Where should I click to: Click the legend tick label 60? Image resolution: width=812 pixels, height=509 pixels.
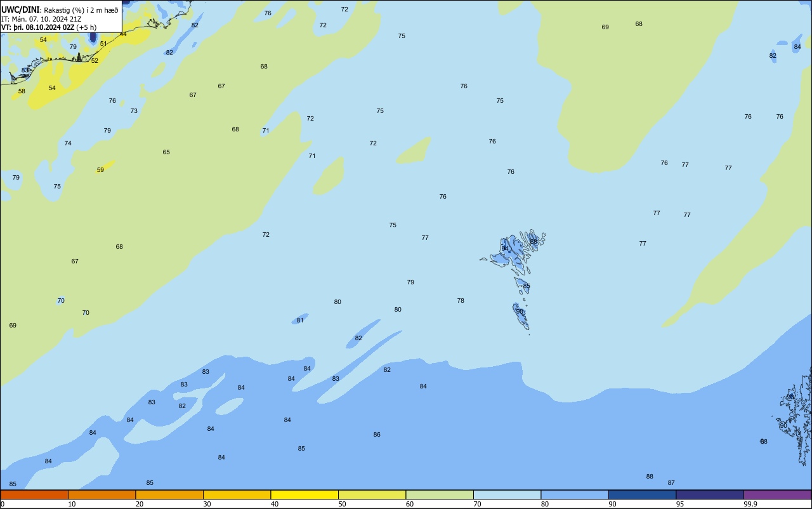coord(410,504)
